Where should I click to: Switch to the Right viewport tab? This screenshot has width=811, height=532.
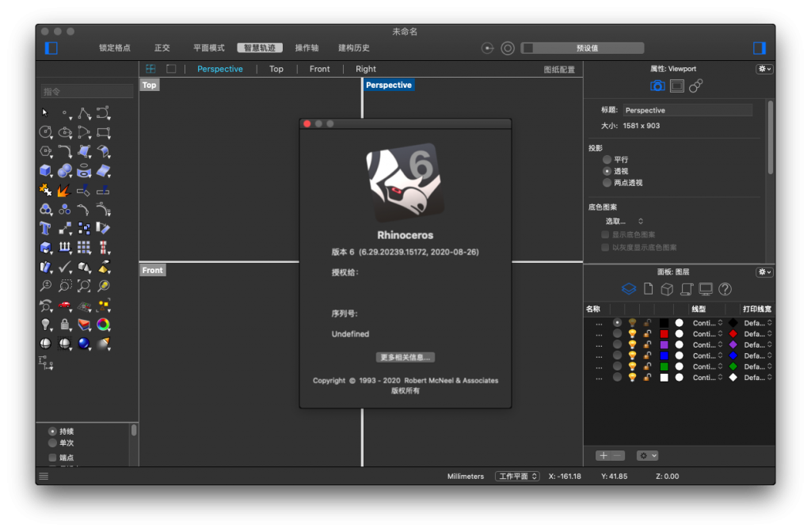366,69
